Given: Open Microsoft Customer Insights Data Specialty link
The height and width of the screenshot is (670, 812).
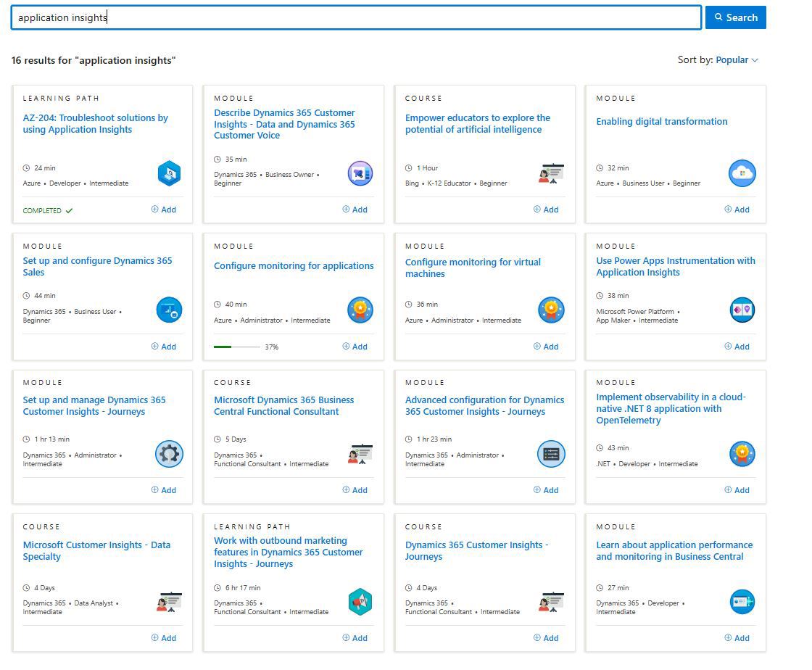Looking at the screenshot, I should [x=96, y=550].
